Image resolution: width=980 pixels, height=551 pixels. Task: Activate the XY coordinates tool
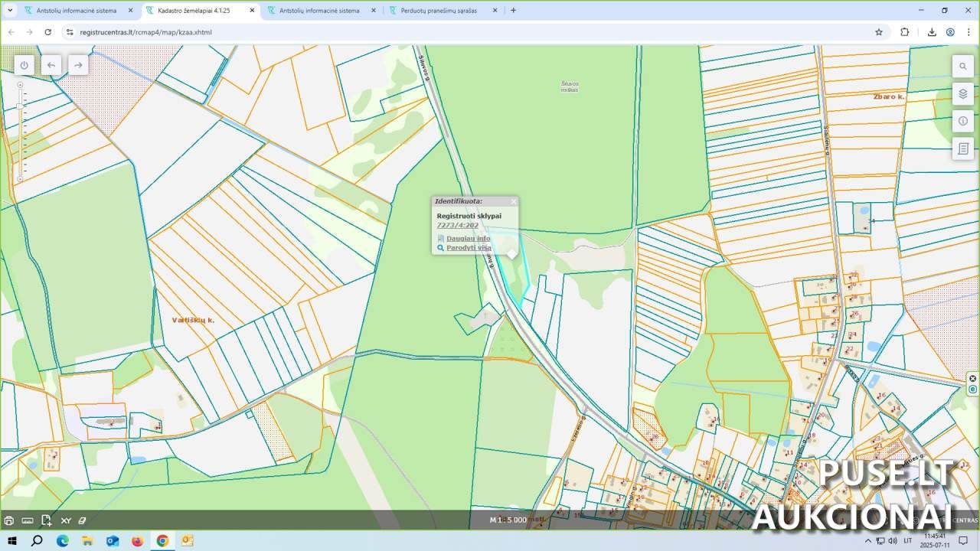coord(65,520)
